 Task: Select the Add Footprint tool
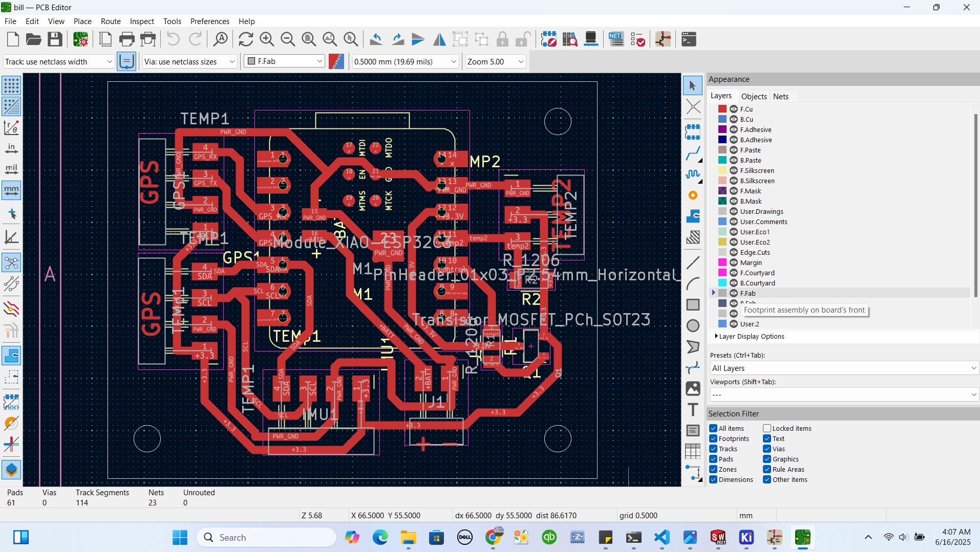tap(693, 131)
